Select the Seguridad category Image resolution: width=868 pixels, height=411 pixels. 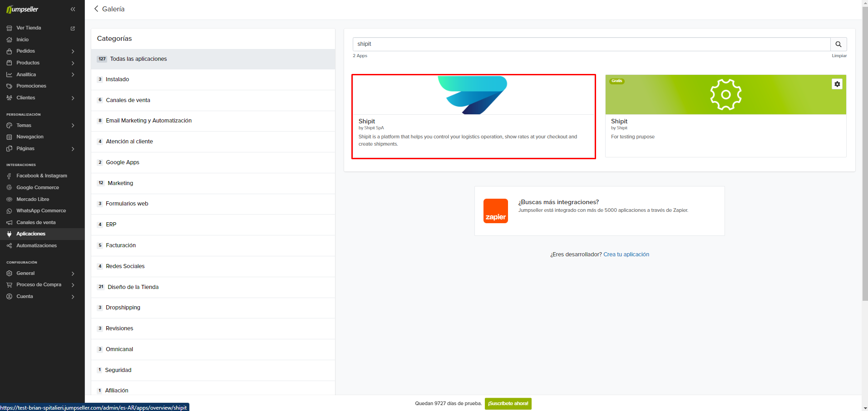(x=213, y=370)
